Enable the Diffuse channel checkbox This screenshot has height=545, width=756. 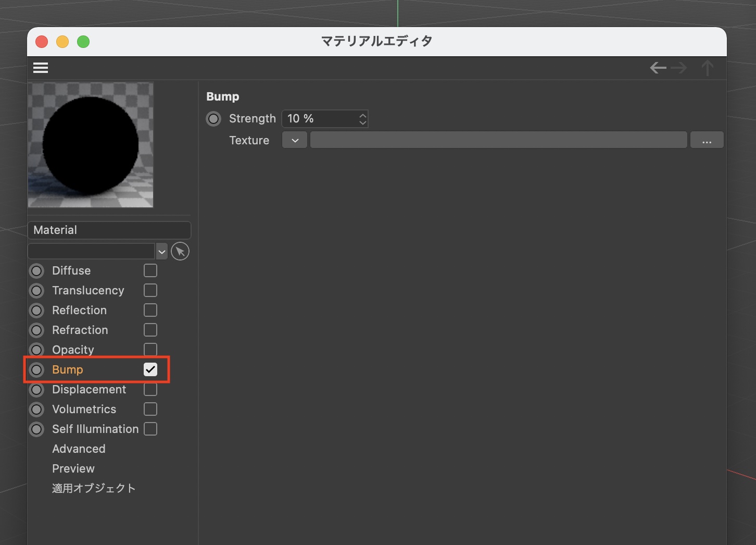pos(150,270)
